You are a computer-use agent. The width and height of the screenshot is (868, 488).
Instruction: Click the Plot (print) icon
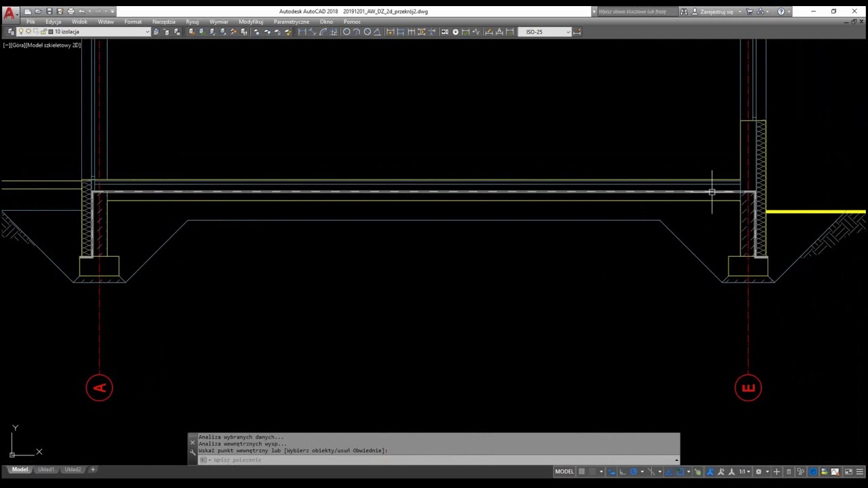(71, 12)
